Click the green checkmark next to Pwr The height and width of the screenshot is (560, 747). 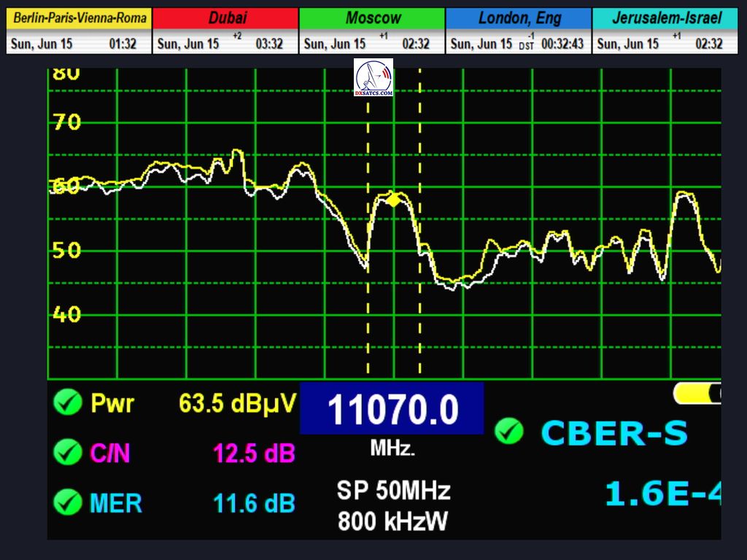tap(68, 402)
